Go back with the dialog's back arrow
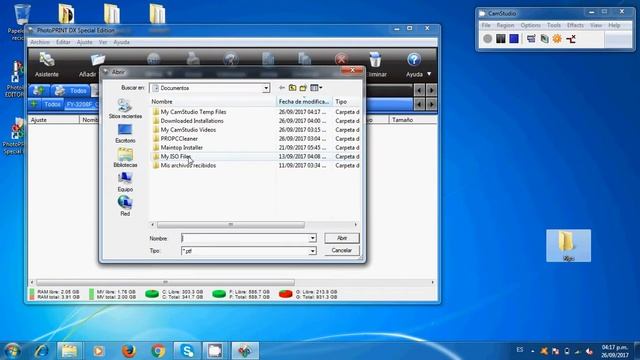 coord(282,88)
